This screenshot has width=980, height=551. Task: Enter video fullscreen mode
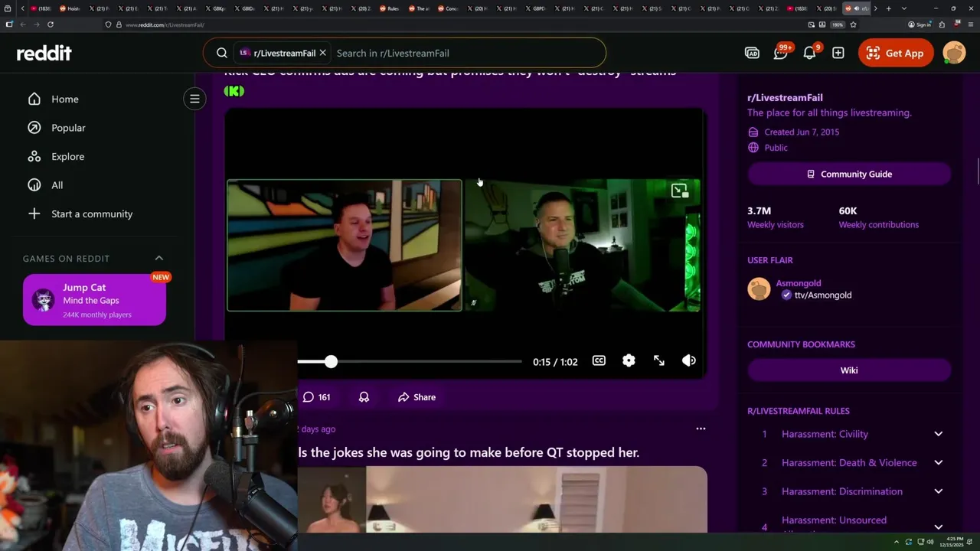tap(659, 360)
